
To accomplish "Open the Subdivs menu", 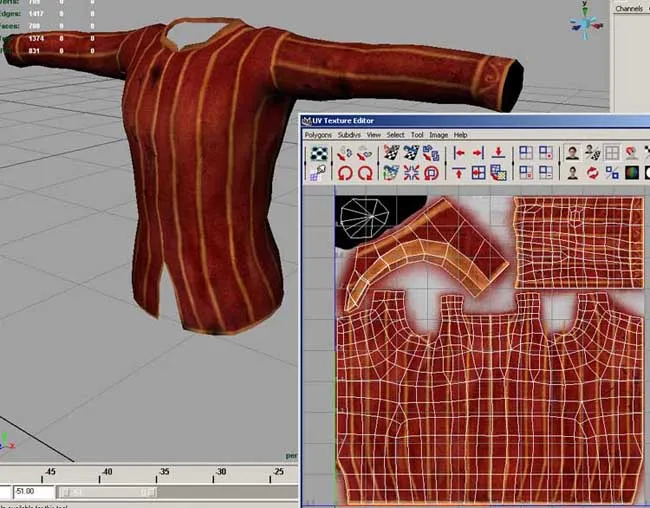I will pyautogui.click(x=349, y=134).
